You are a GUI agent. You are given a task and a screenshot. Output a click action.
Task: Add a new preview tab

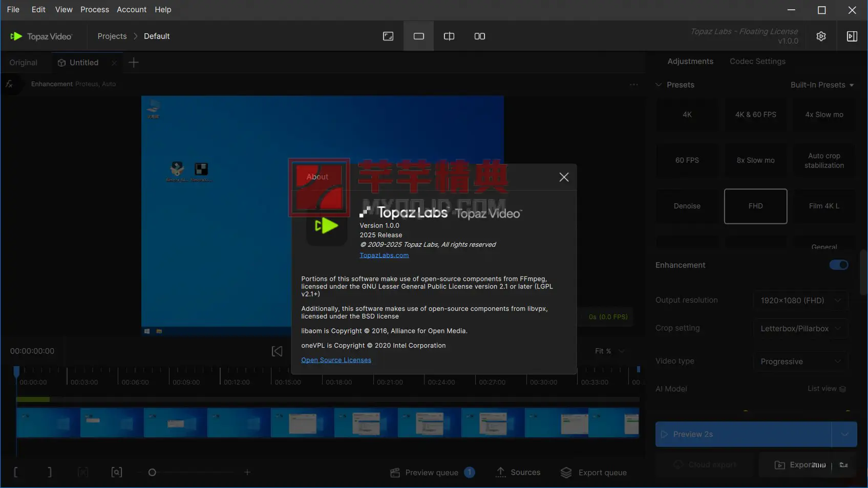(134, 62)
